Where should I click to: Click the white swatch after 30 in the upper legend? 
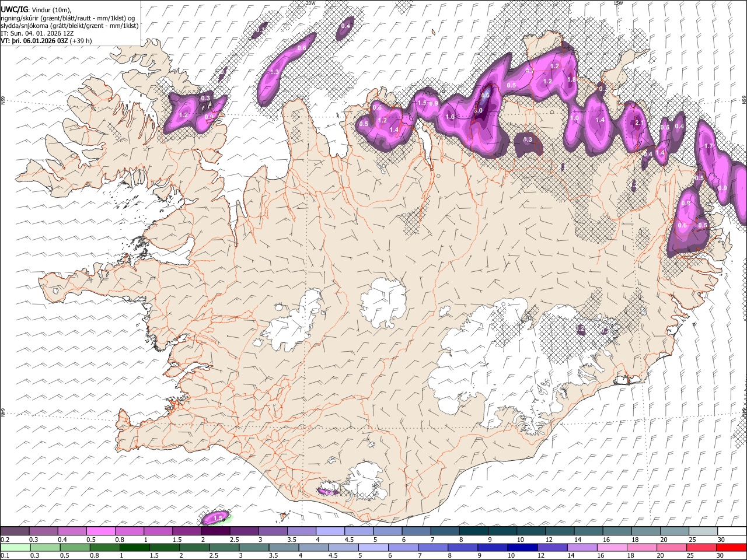coord(732,531)
